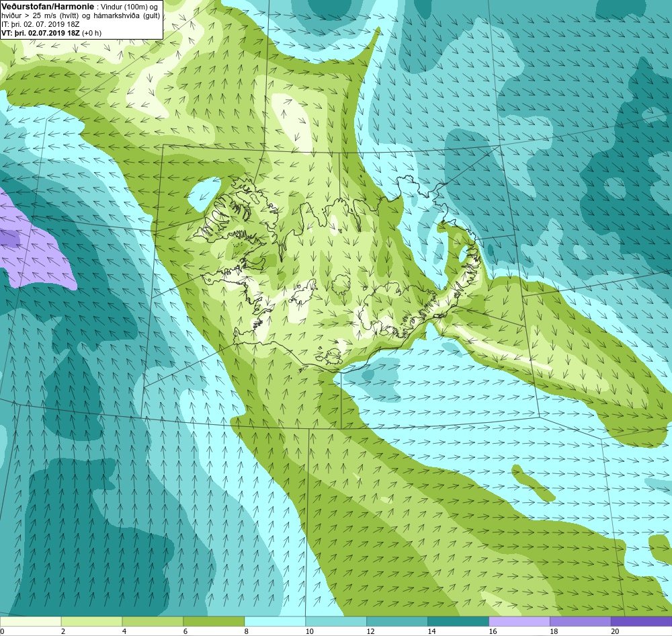This screenshot has height=636, width=672.
Task: Pick the medium teal 12–14 m/s legend swatch
Action: [x=397, y=621]
